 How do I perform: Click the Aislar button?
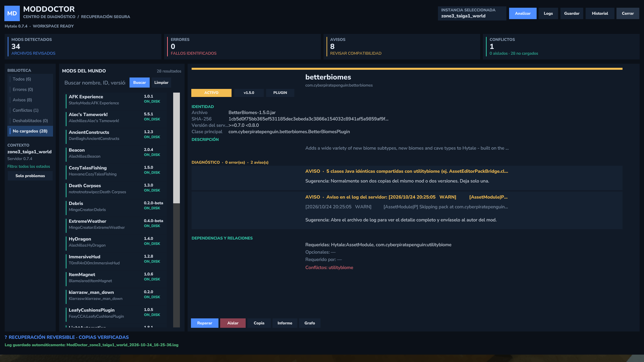coord(233,323)
